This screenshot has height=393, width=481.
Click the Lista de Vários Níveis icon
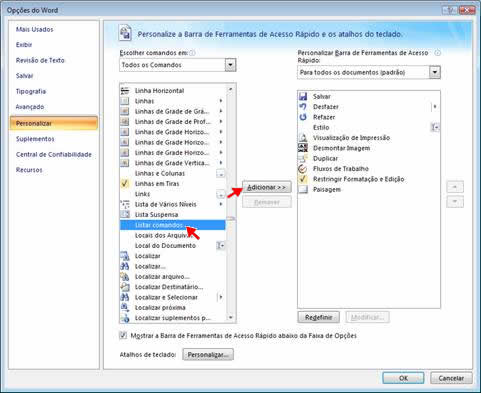pos(125,204)
